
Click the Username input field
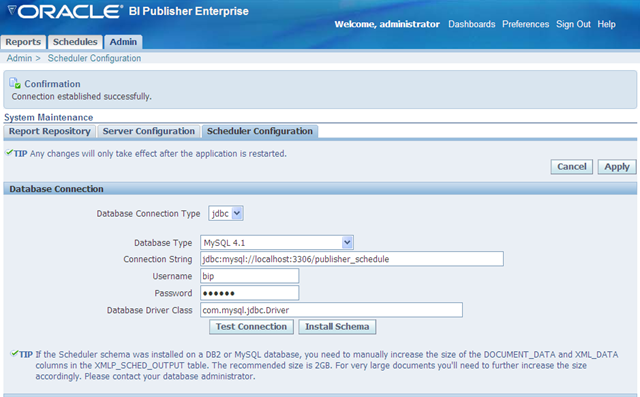(x=249, y=276)
